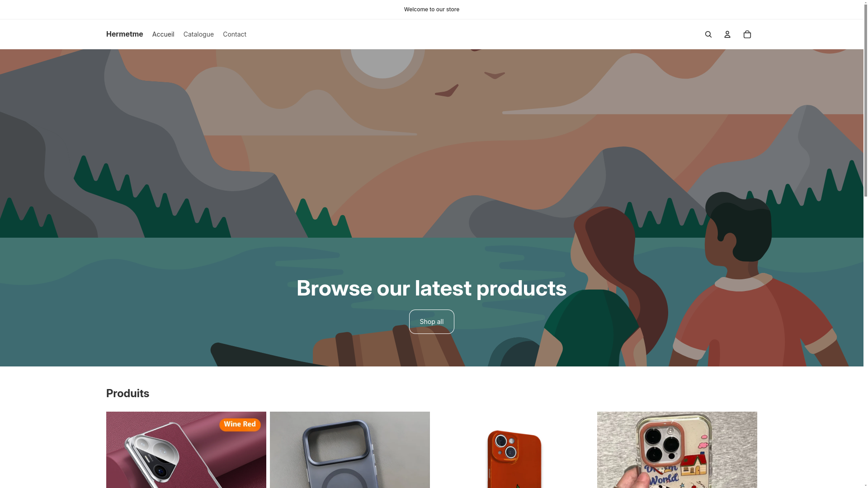Click the Shop all button
Image resolution: width=868 pixels, height=488 pixels.
click(432, 322)
